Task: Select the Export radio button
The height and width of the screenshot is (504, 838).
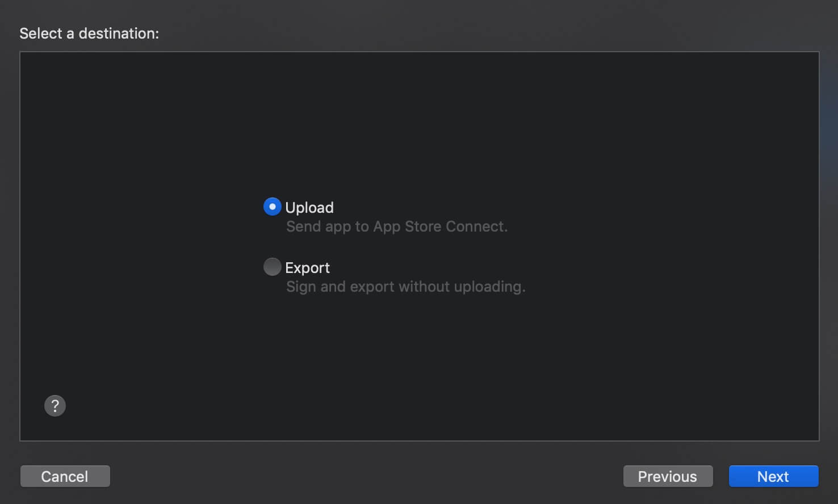Action: click(x=273, y=267)
